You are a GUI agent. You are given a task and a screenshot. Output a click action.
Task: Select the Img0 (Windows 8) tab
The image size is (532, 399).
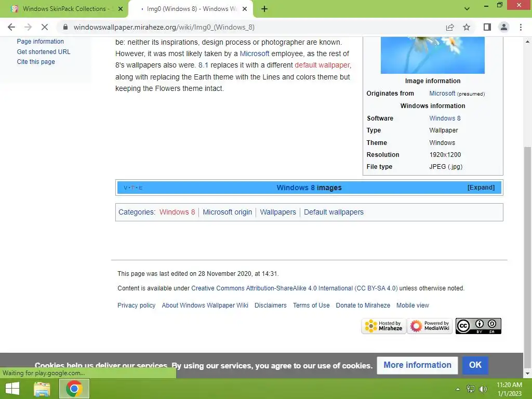click(x=191, y=9)
